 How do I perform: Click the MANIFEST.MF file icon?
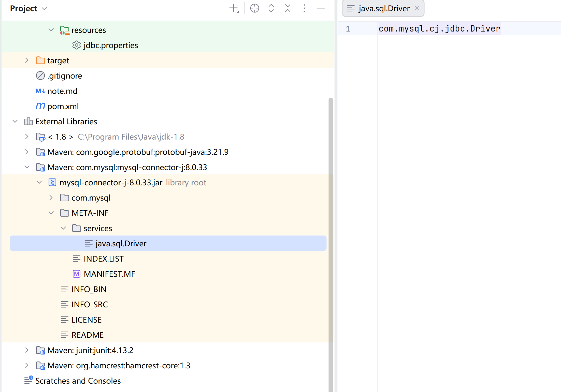coord(76,274)
